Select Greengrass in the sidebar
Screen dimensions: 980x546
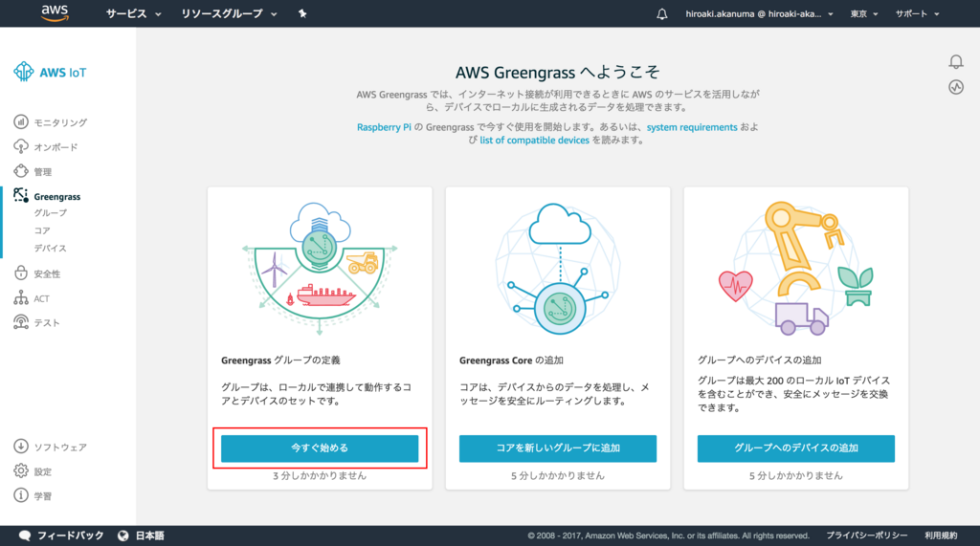[56, 197]
